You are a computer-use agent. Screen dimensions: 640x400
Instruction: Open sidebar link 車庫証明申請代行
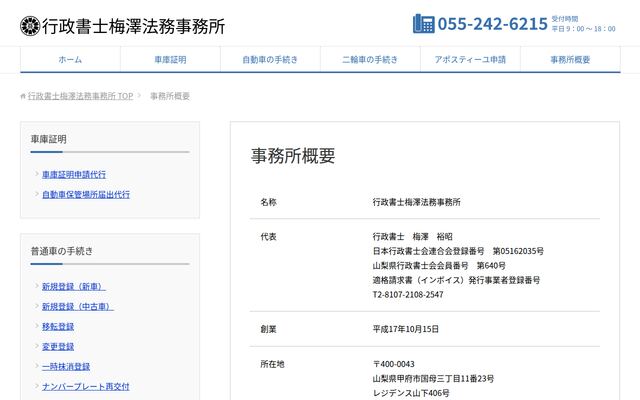(x=74, y=175)
